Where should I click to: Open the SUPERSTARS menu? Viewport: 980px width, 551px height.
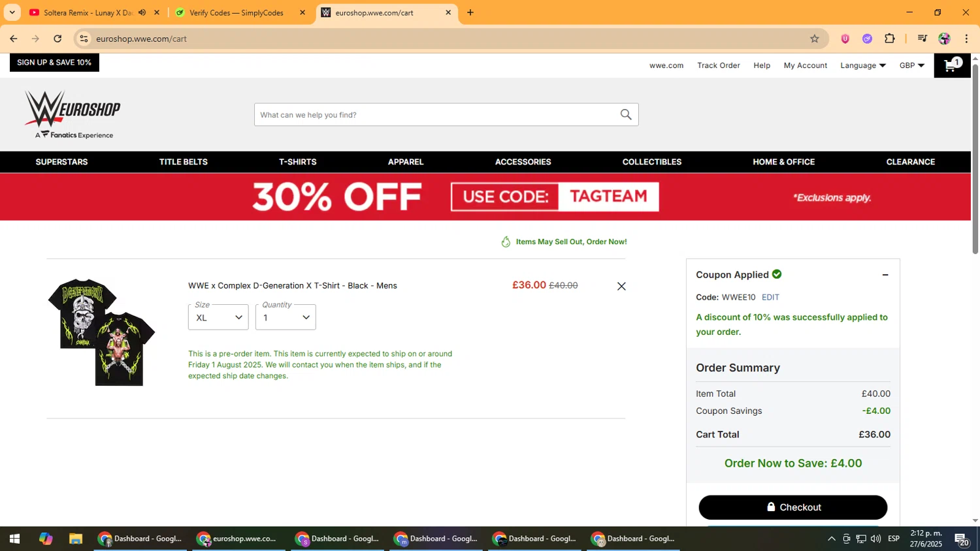pyautogui.click(x=61, y=162)
